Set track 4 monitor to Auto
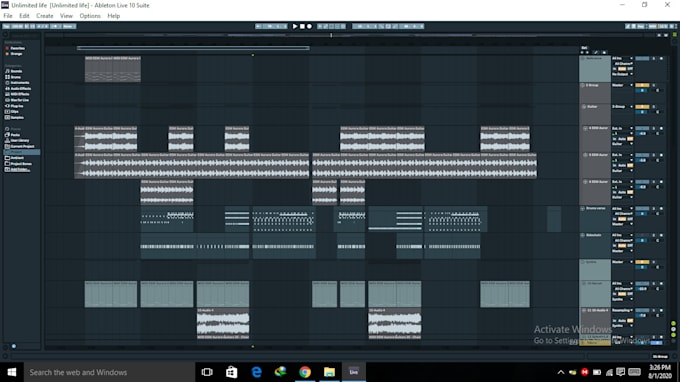The width and height of the screenshot is (680, 382). pos(622,139)
